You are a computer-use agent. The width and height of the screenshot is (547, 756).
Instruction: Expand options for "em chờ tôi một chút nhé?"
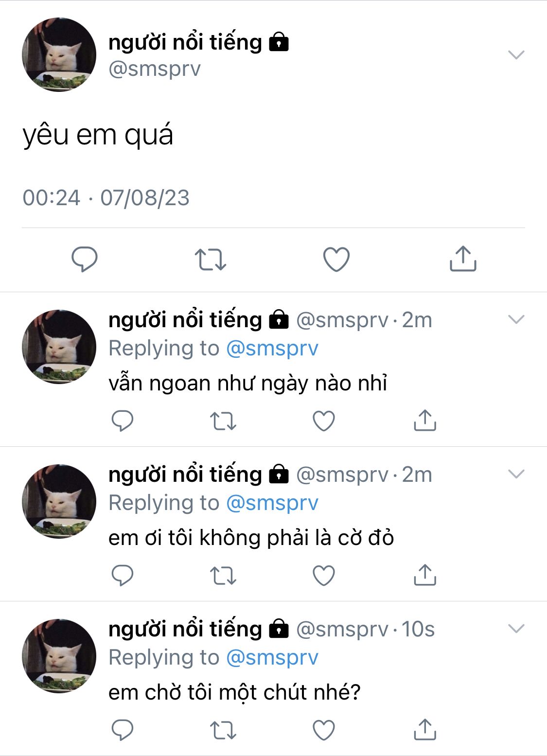click(516, 629)
